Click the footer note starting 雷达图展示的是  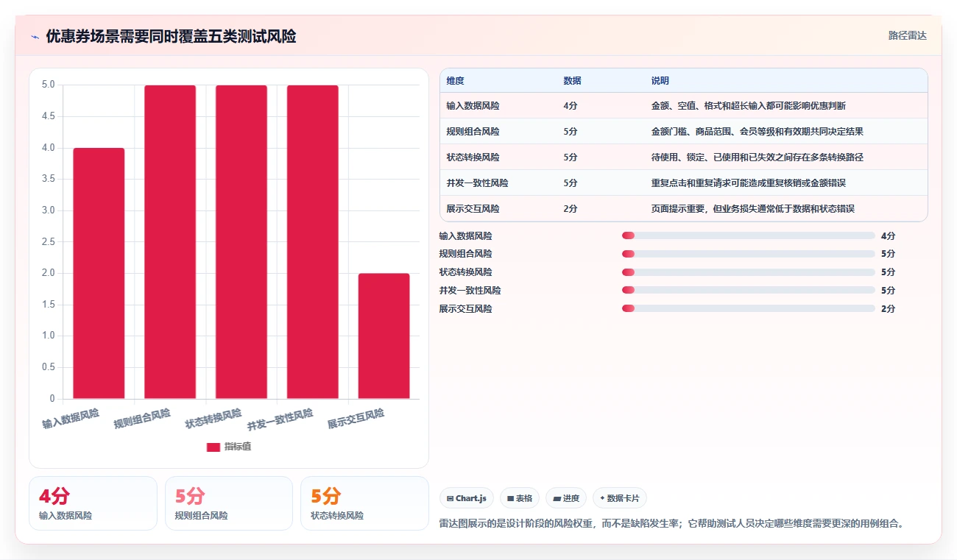(671, 524)
